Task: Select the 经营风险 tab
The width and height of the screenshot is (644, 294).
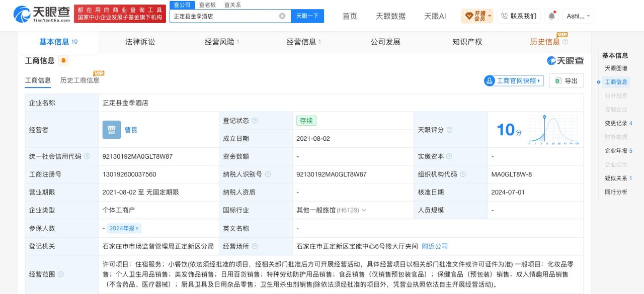Action: pyautogui.click(x=221, y=42)
